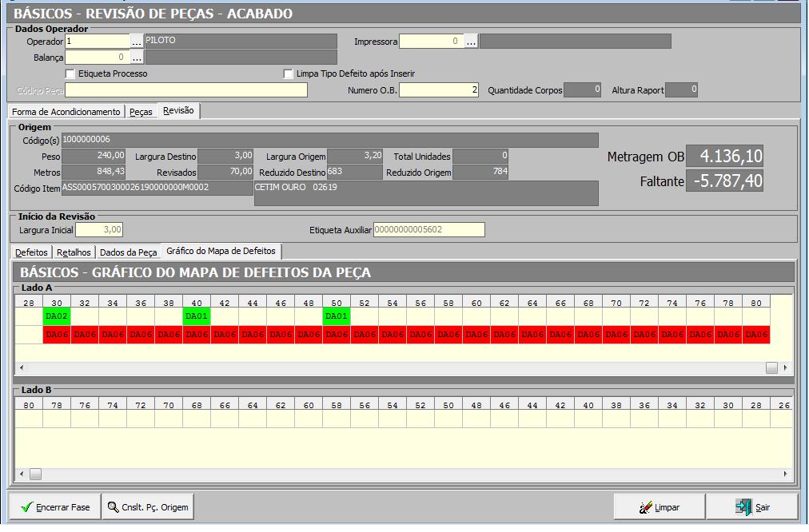Click Lado B scrollbar left arrow

(x=22, y=474)
